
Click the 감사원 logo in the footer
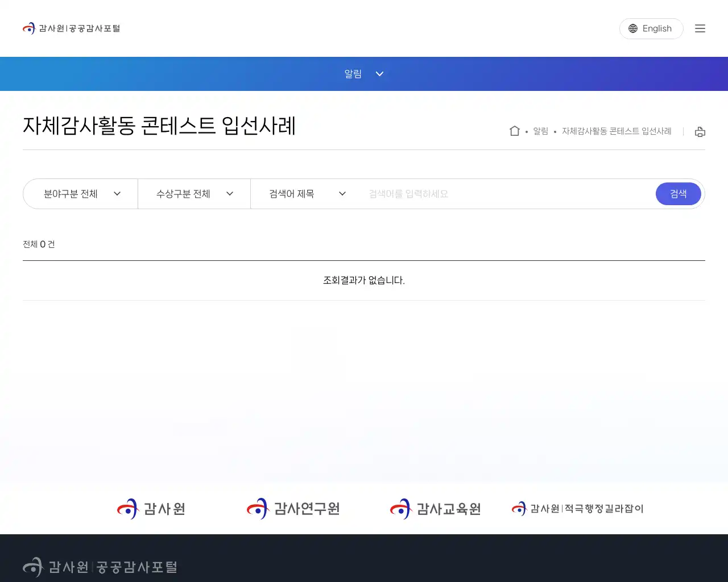click(150, 509)
